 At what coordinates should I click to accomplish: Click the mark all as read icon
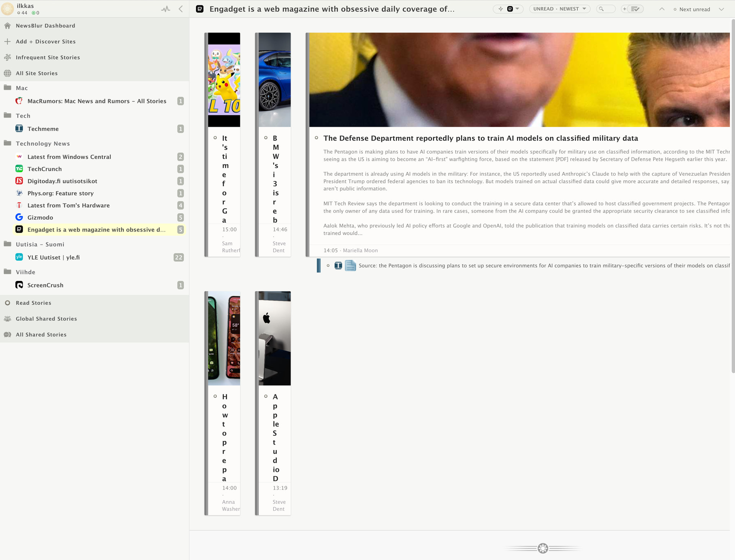635,9
